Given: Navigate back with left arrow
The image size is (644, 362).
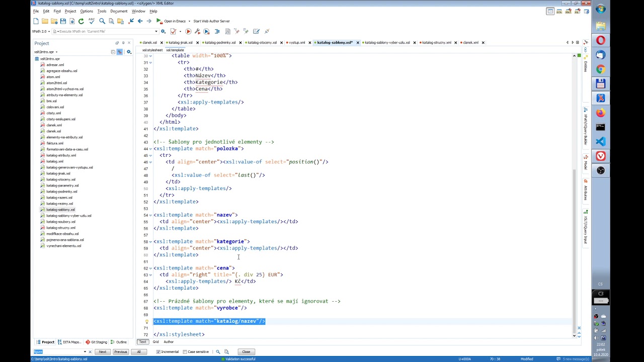Looking at the screenshot, I should point(140,21).
